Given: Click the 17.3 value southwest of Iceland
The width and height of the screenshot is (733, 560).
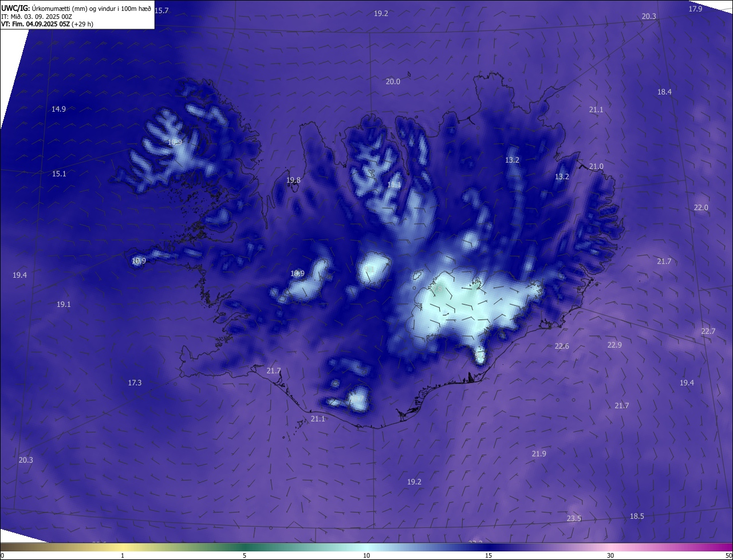Looking at the screenshot, I should pyautogui.click(x=135, y=382).
